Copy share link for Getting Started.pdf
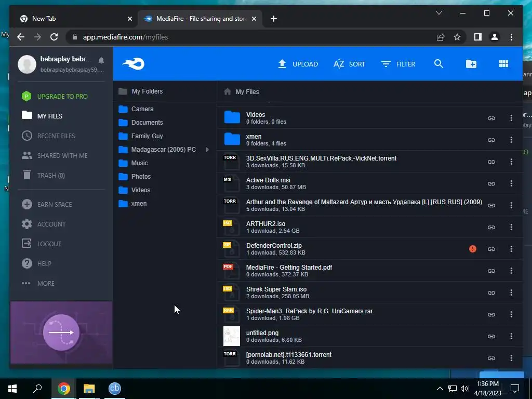Viewport: 532px width, 399px height. coord(491,271)
